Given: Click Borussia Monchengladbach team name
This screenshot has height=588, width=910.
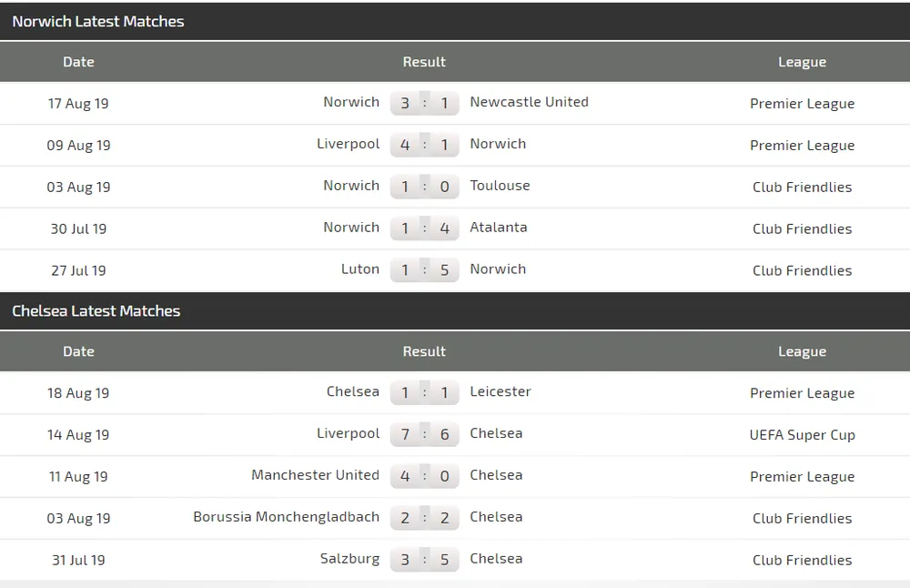Looking at the screenshot, I should (286, 517).
